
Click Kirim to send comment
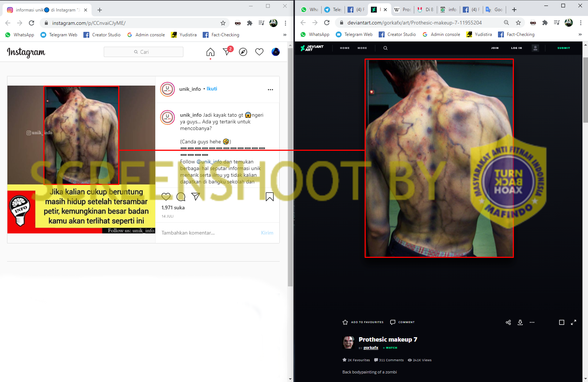(x=267, y=233)
